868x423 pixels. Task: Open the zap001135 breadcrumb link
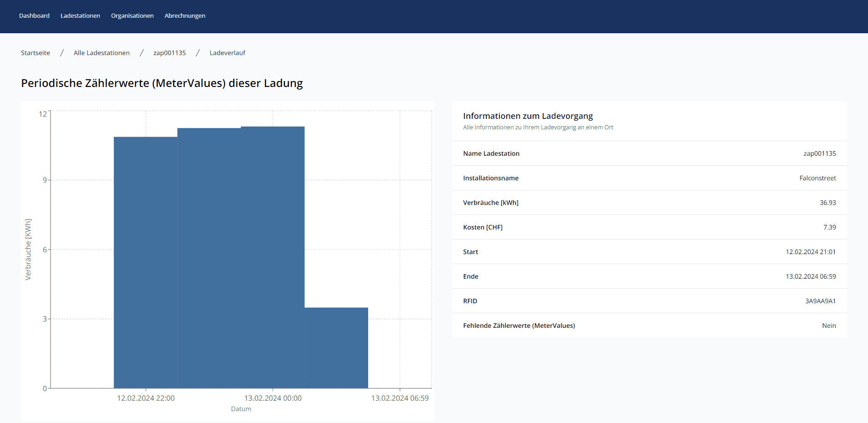pos(169,53)
